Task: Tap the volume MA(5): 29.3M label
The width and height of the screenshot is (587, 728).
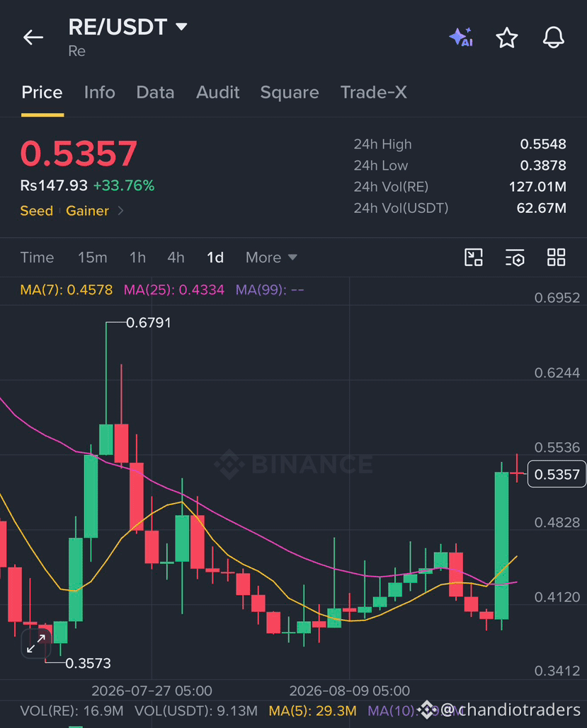Action: coord(312,711)
